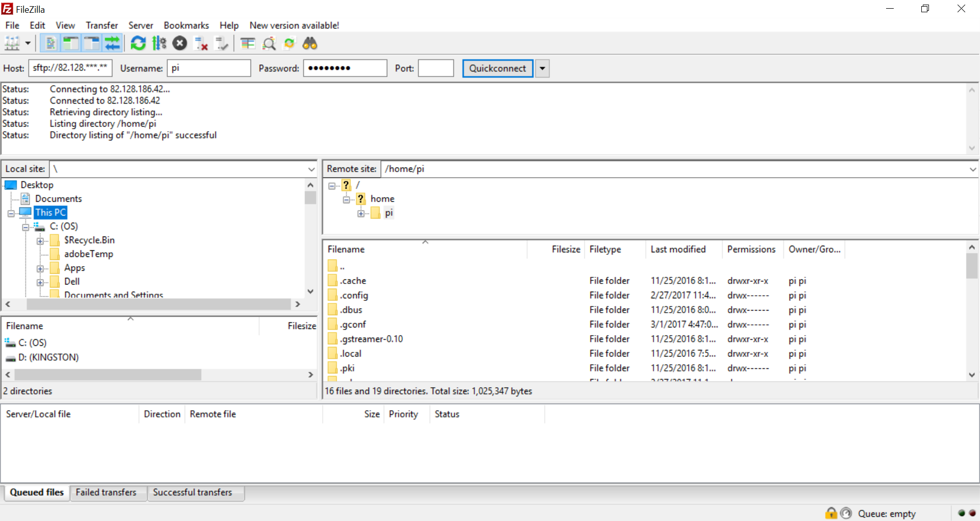980x521 pixels.
Task: Click New version available! menu item
Action: click(294, 25)
